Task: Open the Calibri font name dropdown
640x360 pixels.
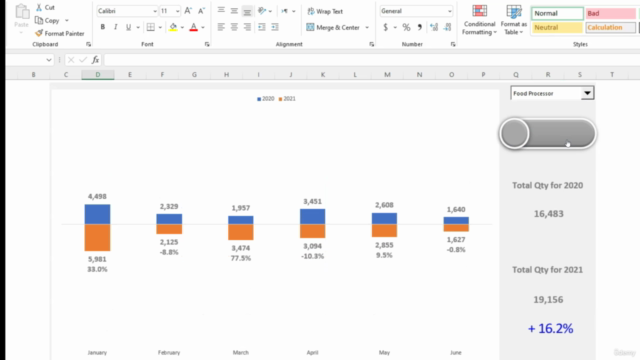Action: 155,11
